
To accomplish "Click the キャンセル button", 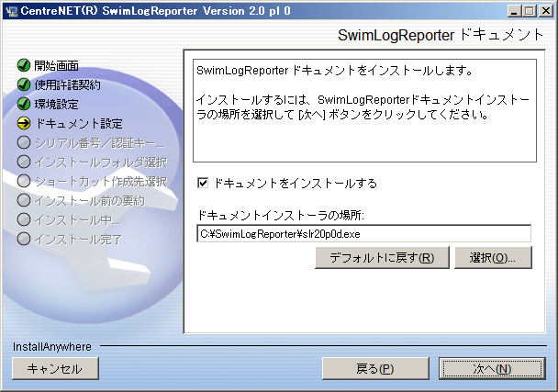I will click(x=55, y=368).
